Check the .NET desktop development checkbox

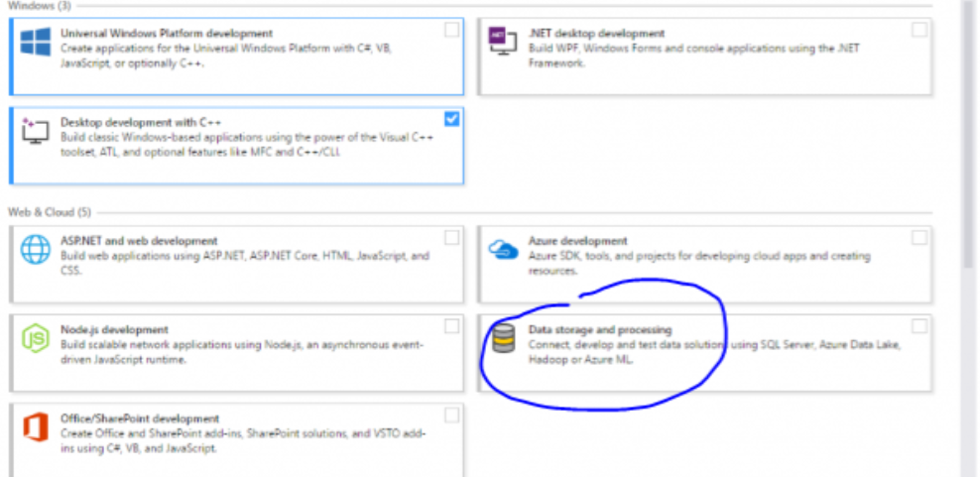(x=919, y=30)
